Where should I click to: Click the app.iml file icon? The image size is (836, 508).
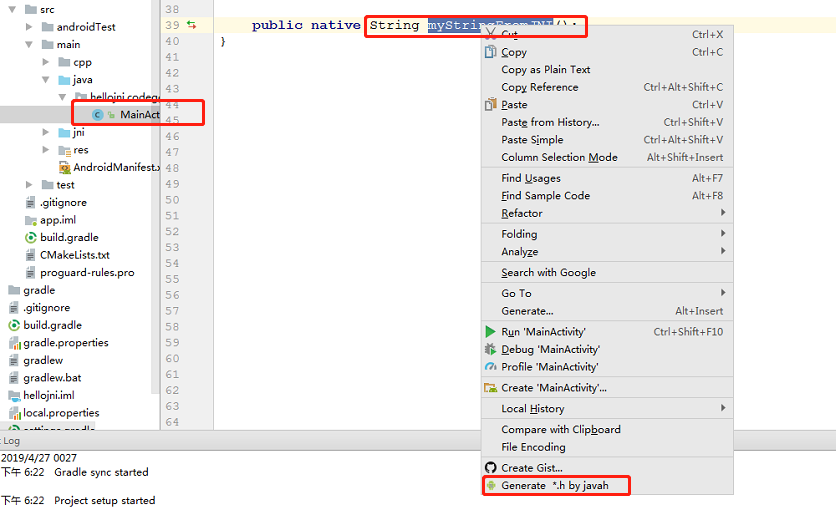(31, 220)
